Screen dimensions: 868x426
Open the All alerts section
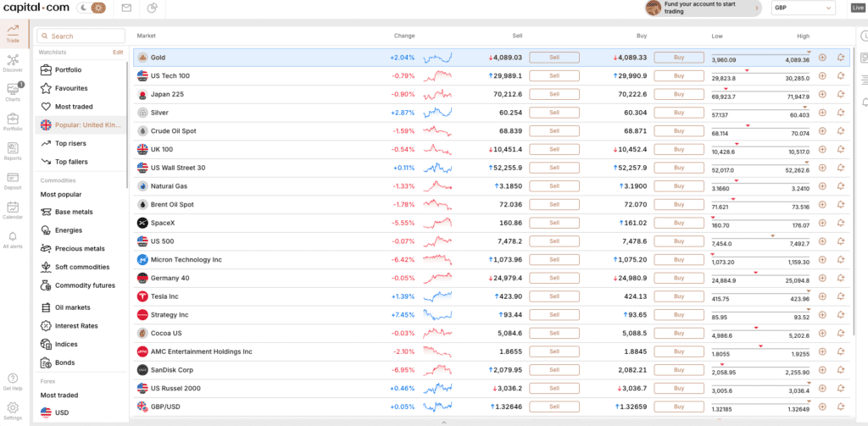click(13, 240)
